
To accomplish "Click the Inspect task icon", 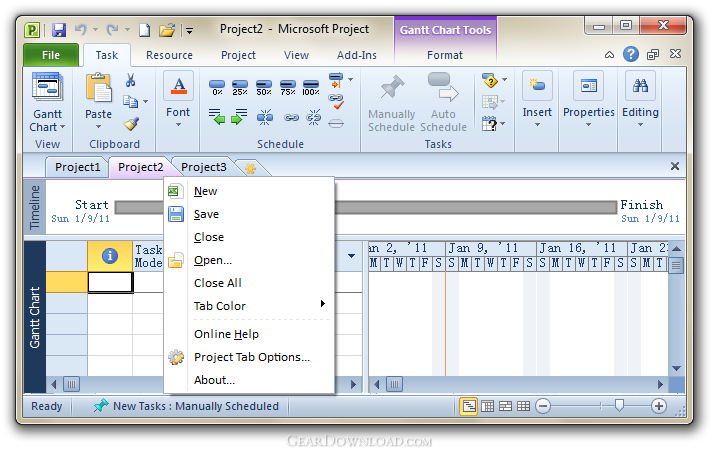I will [490, 81].
